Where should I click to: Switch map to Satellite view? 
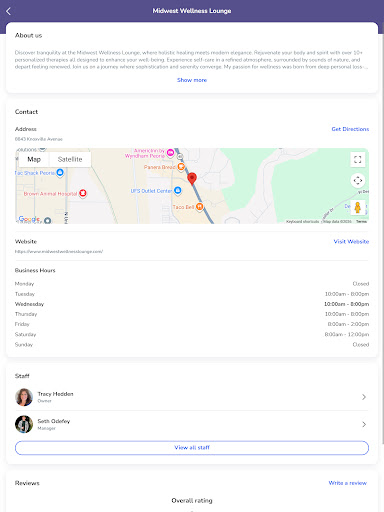click(70, 159)
